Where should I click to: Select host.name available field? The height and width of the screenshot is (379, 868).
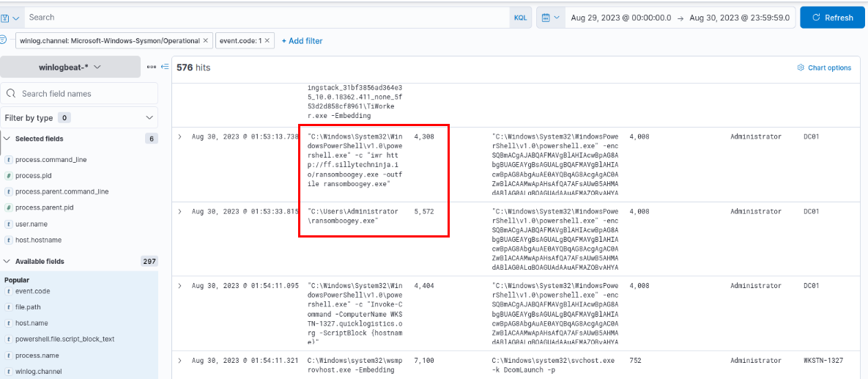point(32,323)
